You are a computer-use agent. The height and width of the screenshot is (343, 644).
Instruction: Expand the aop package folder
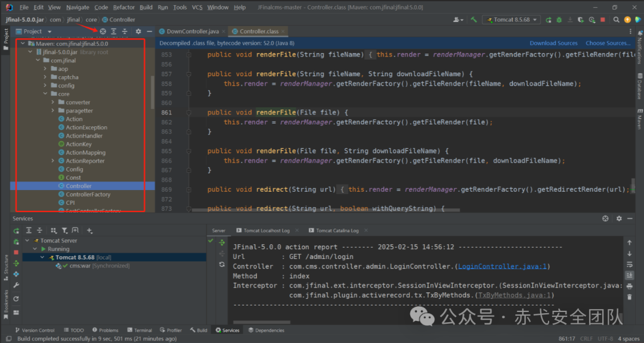45,69
